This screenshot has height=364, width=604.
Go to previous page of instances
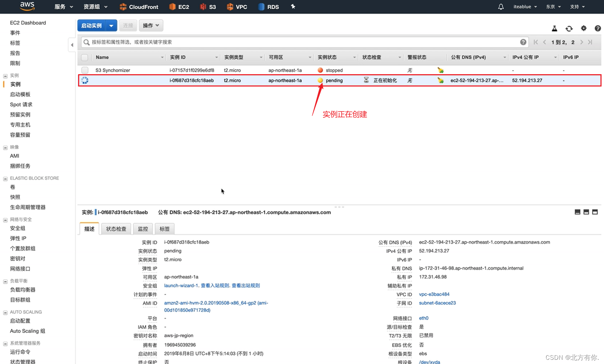pyautogui.click(x=545, y=42)
